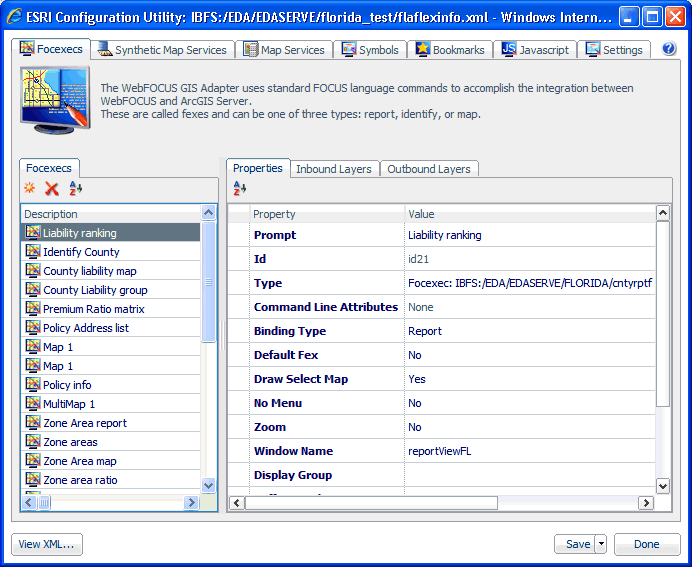The height and width of the screenshot is (567, 692).
Task: Click the empty Display Group value cell
Action: 530,475
